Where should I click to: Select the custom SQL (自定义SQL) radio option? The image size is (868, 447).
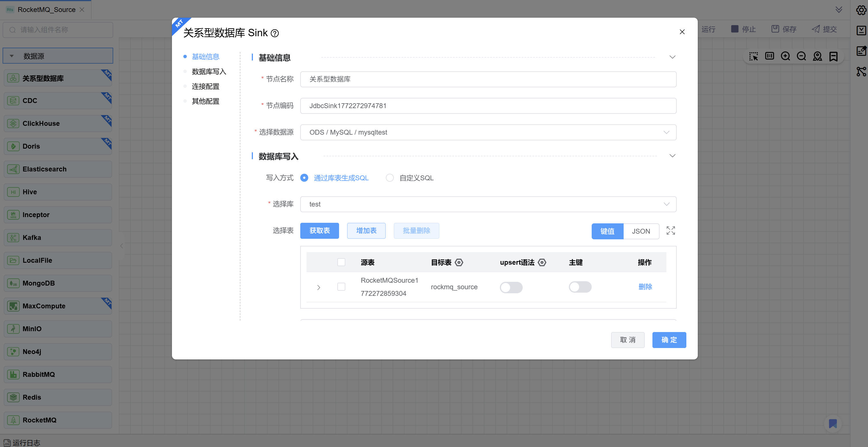point(390,178)
